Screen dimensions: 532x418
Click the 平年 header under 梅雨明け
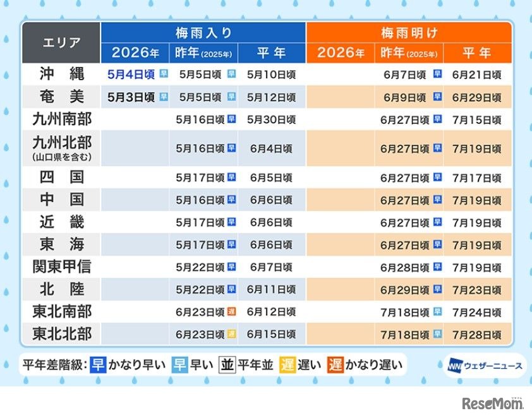point(478,53)
